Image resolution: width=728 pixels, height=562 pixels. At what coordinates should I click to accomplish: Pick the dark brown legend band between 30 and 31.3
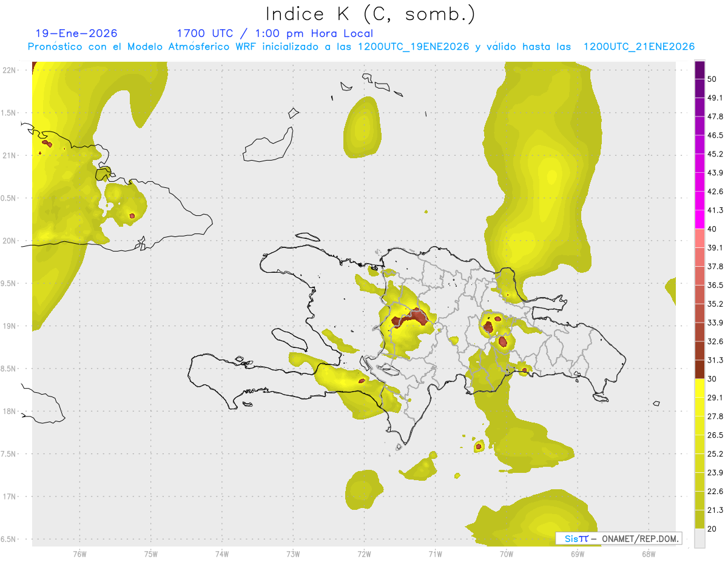(x=700, y=369)
